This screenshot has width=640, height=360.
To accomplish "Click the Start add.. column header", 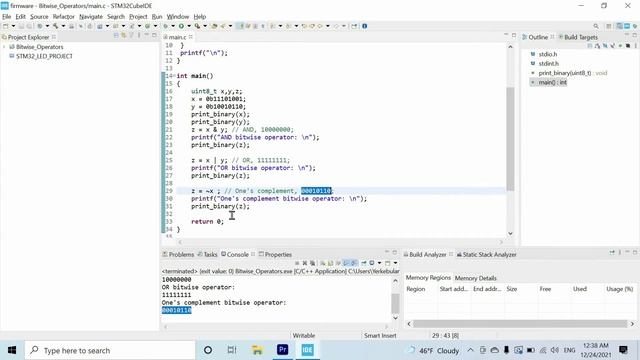I will tap(453, 289).
